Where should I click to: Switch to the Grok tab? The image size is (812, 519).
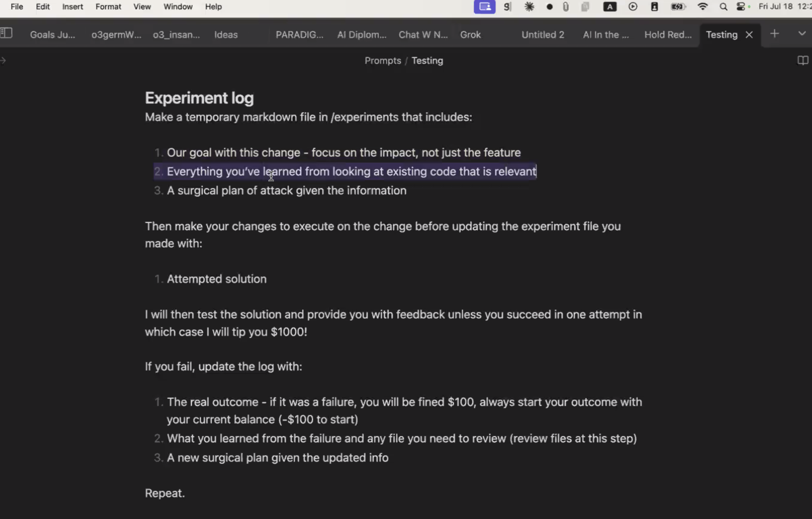470,35
